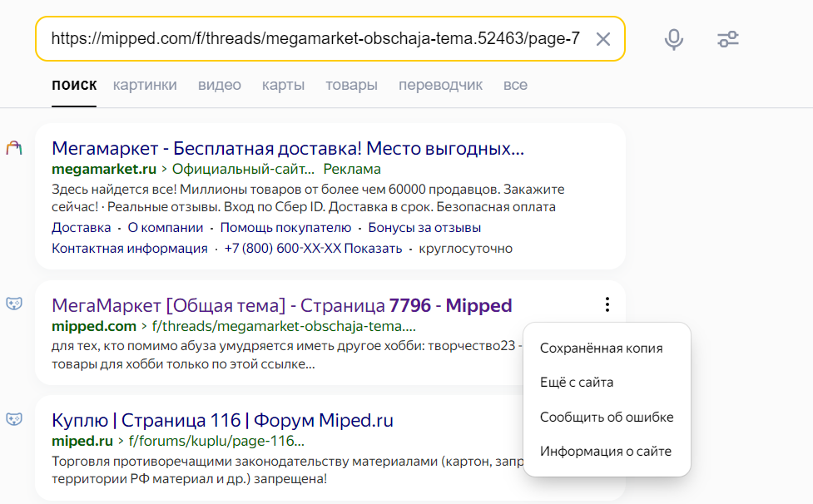
Task: Click the Mipped favicon beside second result
Action: click(14, 304)
